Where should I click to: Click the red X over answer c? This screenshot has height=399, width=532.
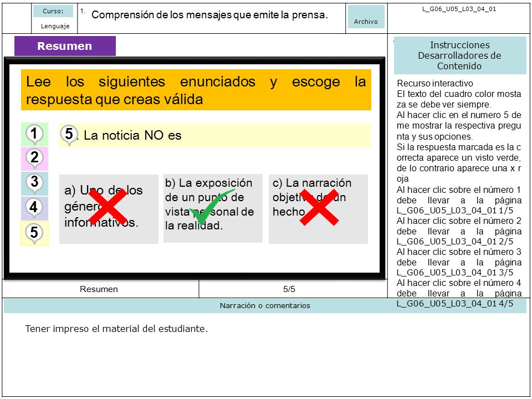319,207
